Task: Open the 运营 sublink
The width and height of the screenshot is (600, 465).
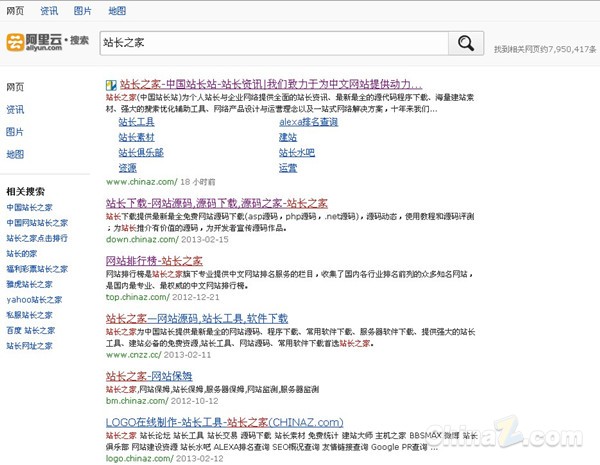Action: point(288,168)
